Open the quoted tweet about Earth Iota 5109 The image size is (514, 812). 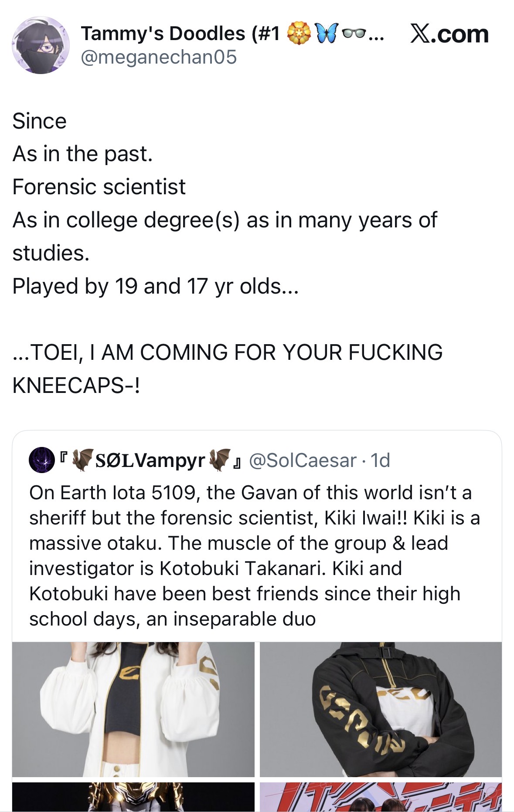(x=253, y=555)
